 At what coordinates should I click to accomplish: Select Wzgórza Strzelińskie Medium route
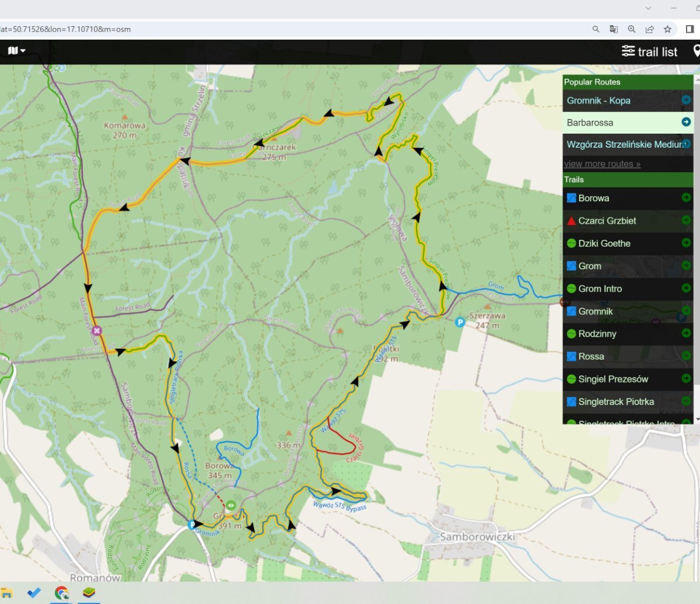[624, 144]
